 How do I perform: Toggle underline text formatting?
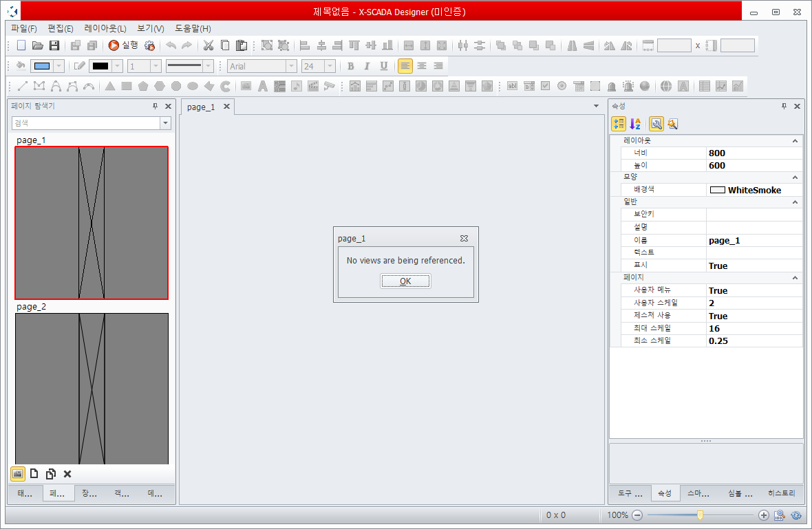click(x=384, y=66)
